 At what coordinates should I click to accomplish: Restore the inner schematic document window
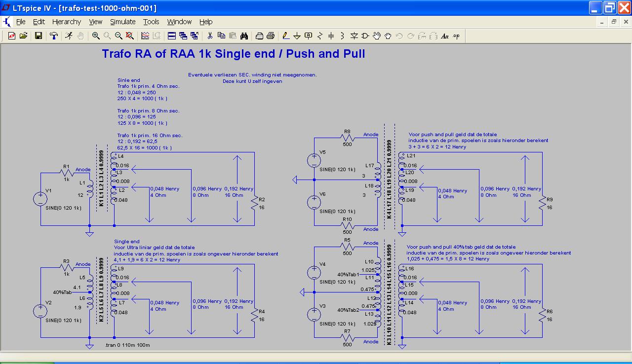coord(614,22)
